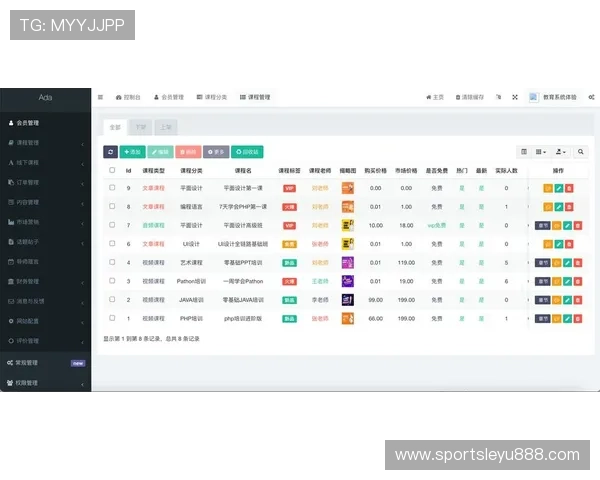Click the fullscreen icon in the top bar
The image size is (600, 480).
pos(515,97)
